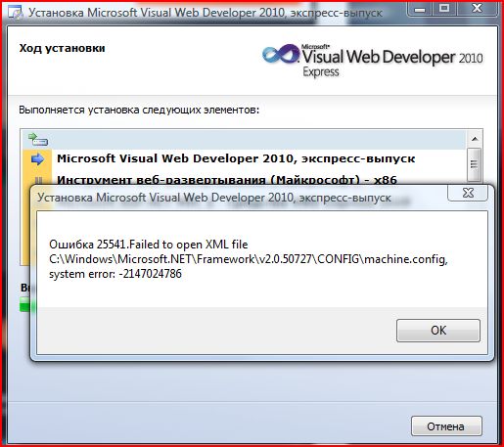Minimize the installer window
Screen dimensions: 504x447
(420, 9)
